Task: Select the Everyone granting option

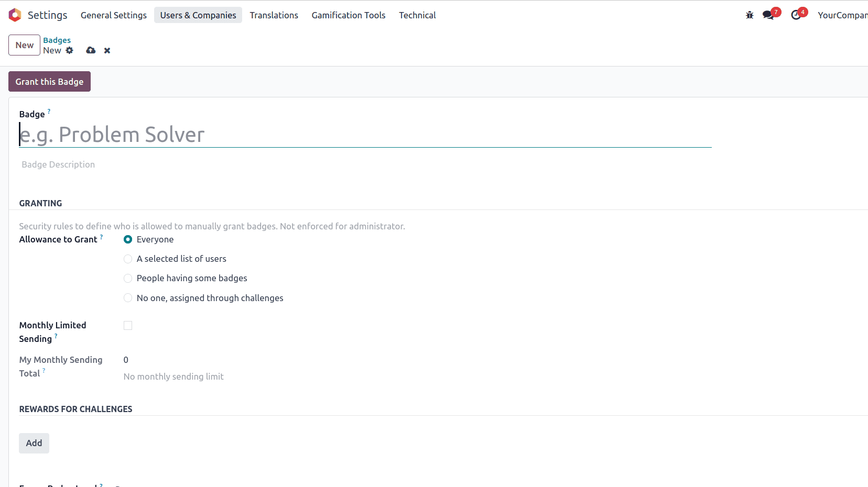Action: [x=128, y=239]
